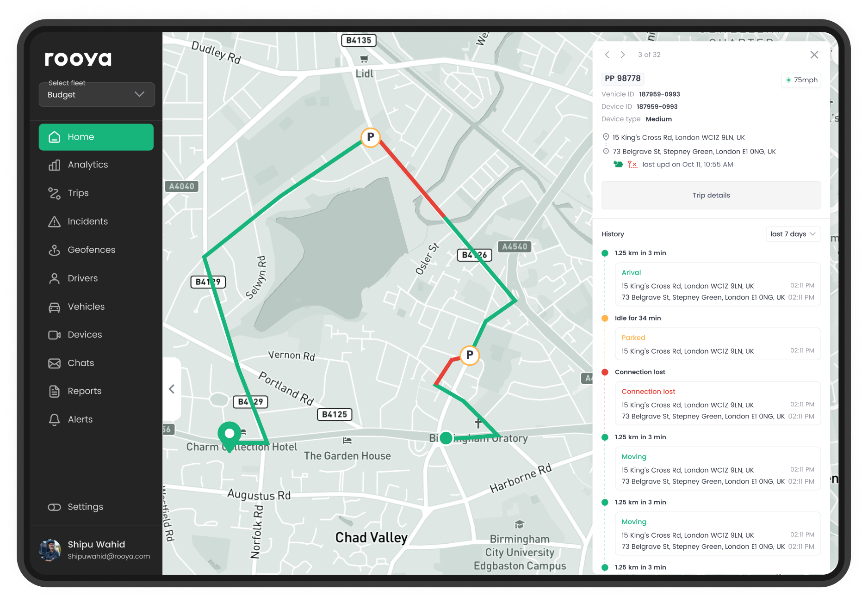This screenshot has height=602, width=868.
Task: Click the Settings toggle icon at sidebar bottom
Action: 54,507
